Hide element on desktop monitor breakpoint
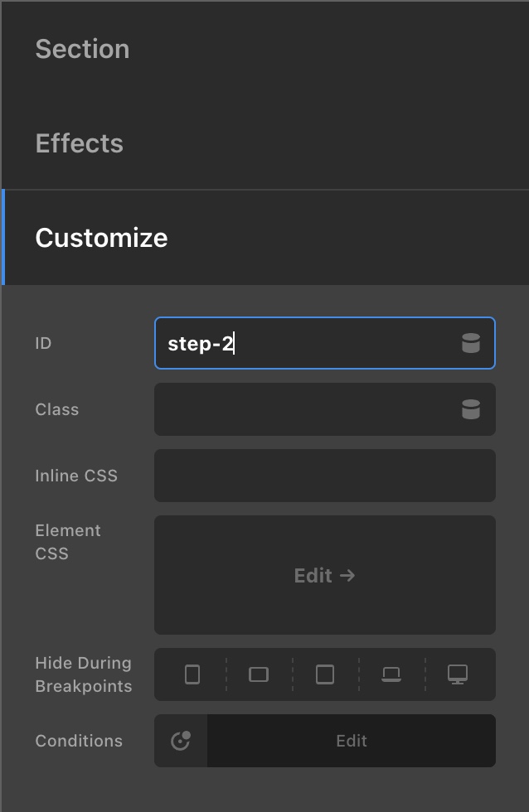The height and width of the screenshot is (812, 529). pyautogui.click(x=458, y=674)
